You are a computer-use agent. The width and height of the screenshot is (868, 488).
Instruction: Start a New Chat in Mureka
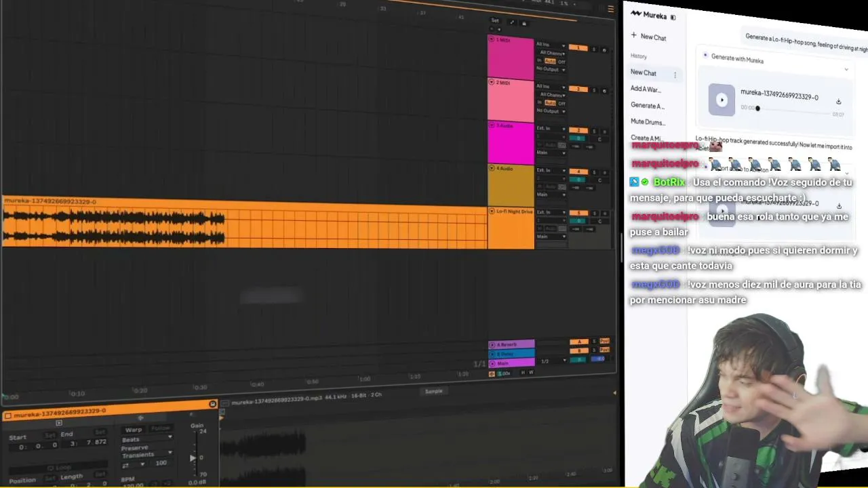[648, 37]
